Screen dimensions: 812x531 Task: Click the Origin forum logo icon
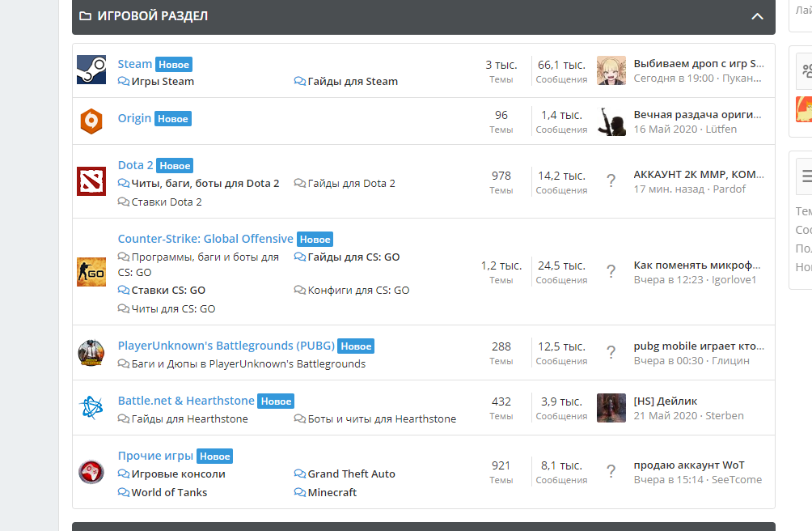[91, 121]
